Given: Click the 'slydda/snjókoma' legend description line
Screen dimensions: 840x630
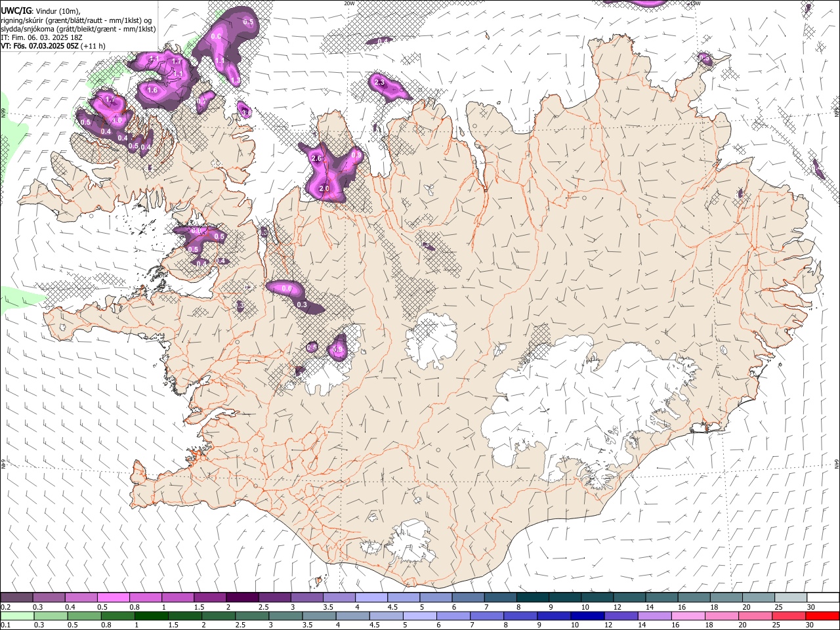Looking at the screenshot, I should click(78, 29).
